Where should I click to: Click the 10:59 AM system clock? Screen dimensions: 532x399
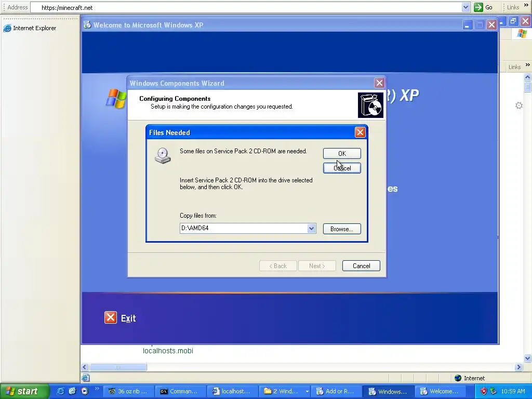point(513,391)
